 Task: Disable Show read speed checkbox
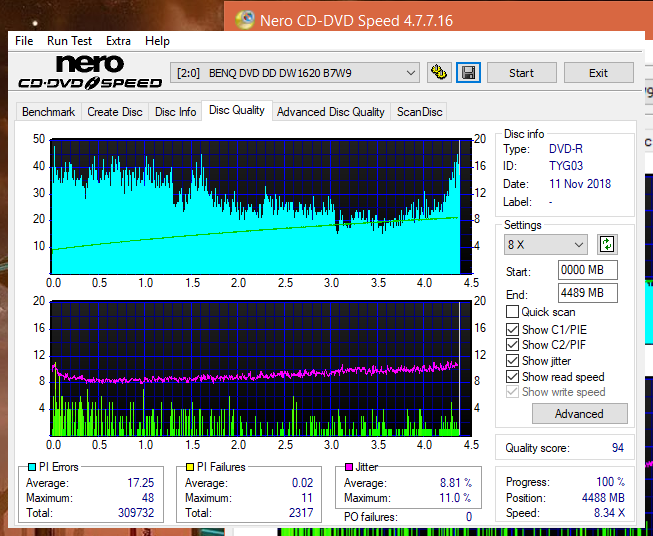512,376
